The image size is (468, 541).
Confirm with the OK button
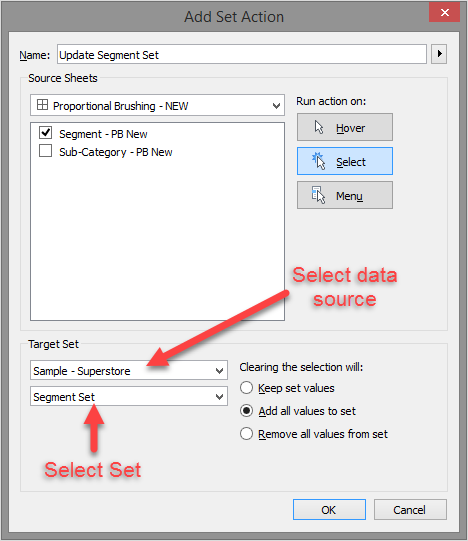click(x=329, y=509)
